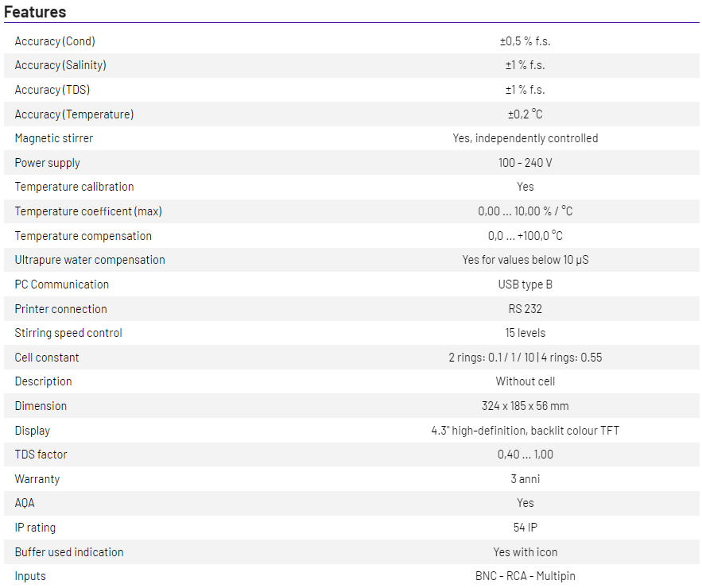Click the USB type B value
The height and width of the screenshot is (588, 702).
[525, 284]
